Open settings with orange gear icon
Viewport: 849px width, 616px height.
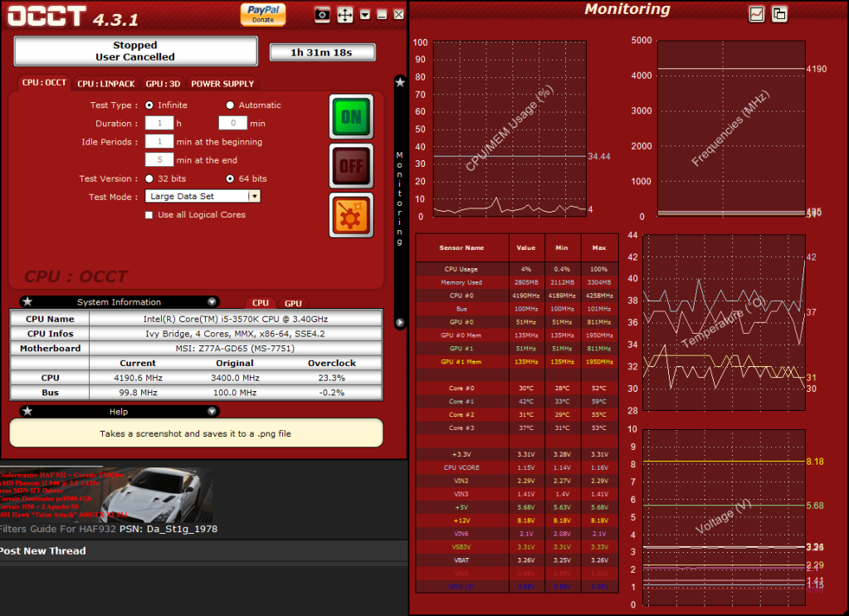pos(351,215)
